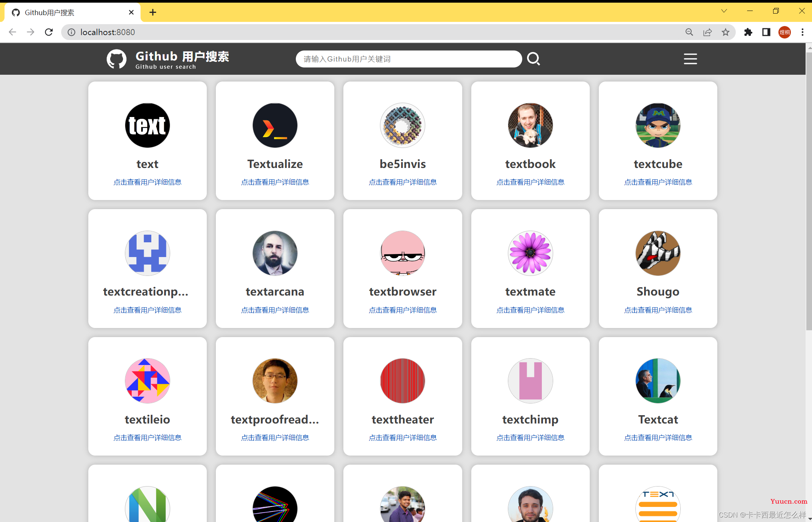Open details link for textchimp
The height and width of the screenshot is (522, 812).
[530, 437]
